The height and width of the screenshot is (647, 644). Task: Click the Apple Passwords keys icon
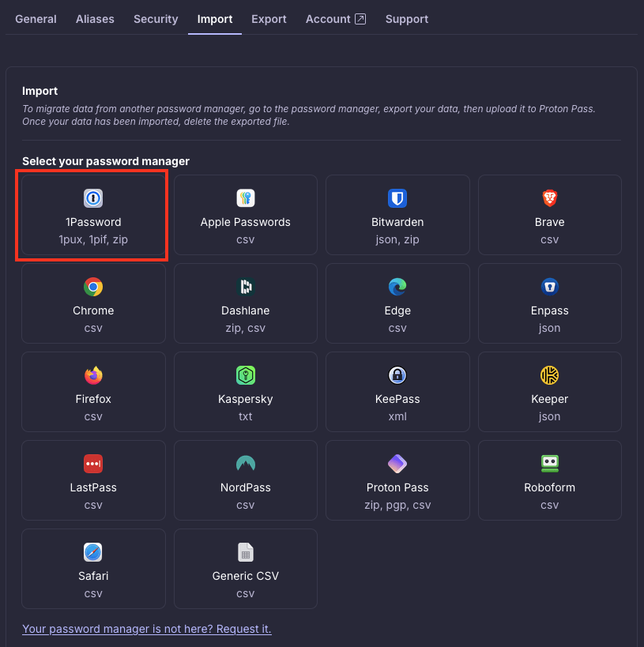(x=246, y=198)
